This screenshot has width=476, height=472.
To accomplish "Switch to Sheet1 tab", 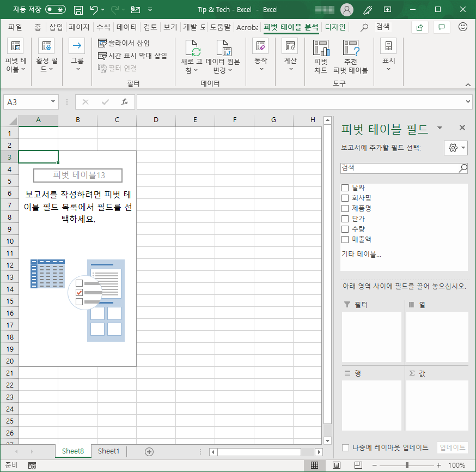I will pyautogui.click(x=108, y=451).
